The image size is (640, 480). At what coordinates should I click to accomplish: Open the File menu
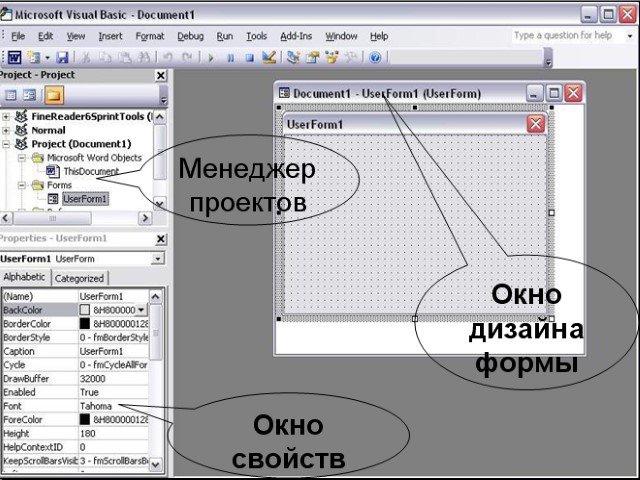pos(18,36)
